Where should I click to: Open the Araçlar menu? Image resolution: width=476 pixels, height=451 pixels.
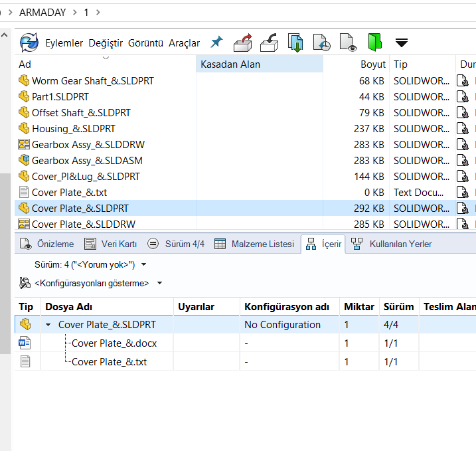pos(184,43)
